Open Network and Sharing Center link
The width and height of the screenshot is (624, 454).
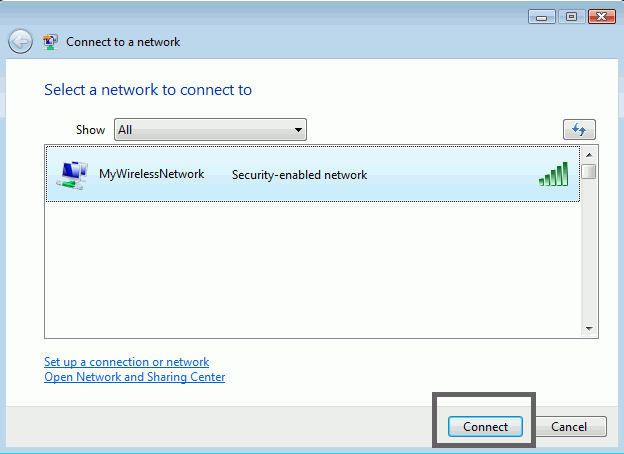click(135, 377)
